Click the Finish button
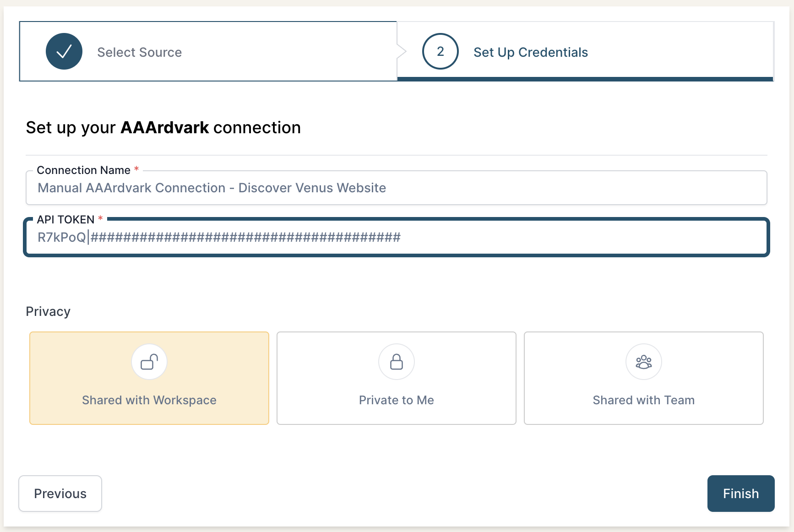The width and height of the screenshot is (794, 532). coord(740,494)
